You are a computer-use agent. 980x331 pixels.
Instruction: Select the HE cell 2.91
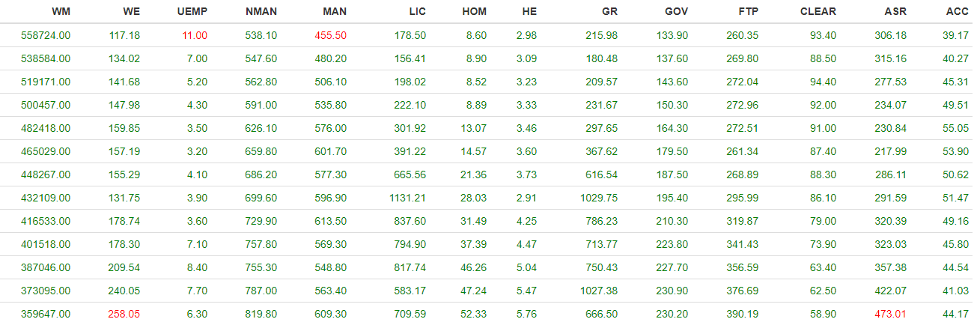click(x=526, y=198)
